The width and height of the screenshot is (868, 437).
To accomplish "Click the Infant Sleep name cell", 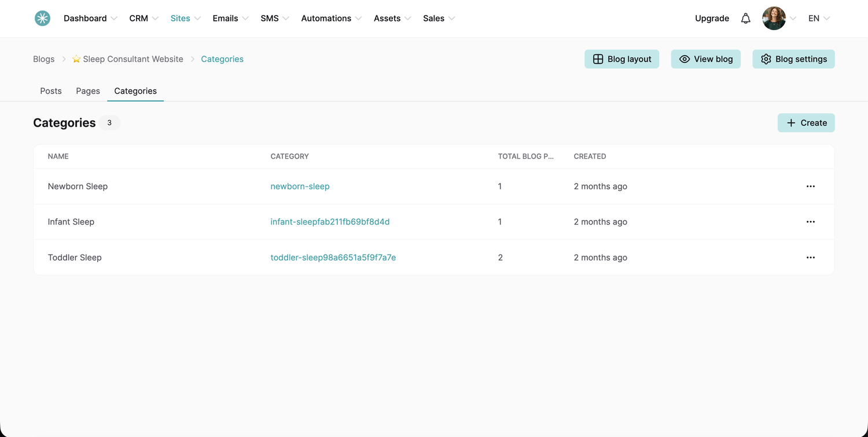I will (71, 222).
